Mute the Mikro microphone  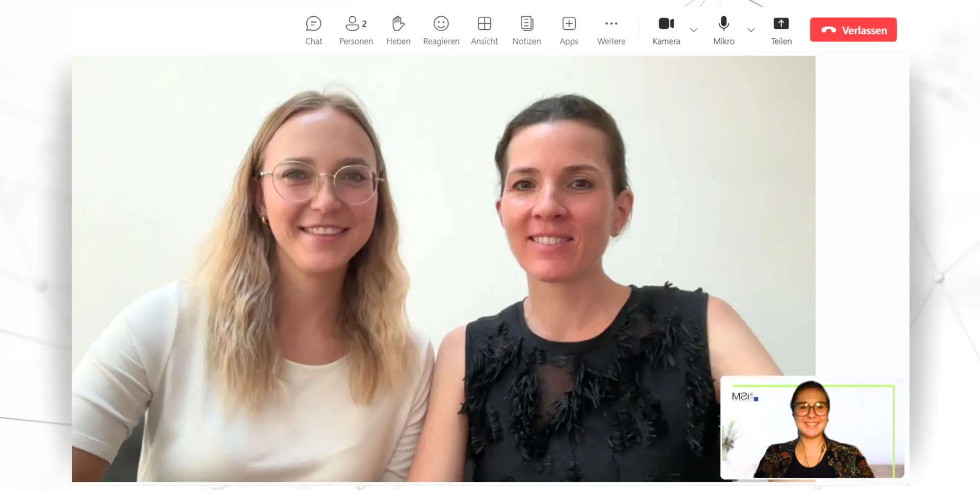click(724, 30)
